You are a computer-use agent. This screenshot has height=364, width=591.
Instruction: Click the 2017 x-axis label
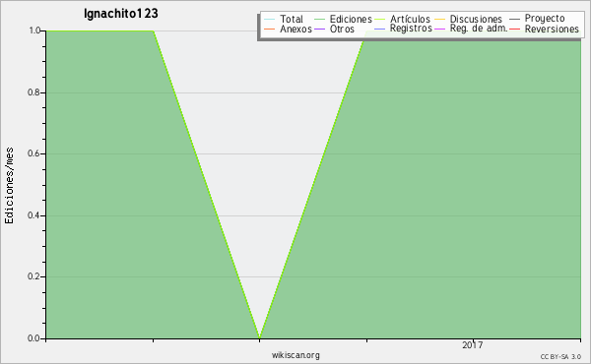point(472,344)
